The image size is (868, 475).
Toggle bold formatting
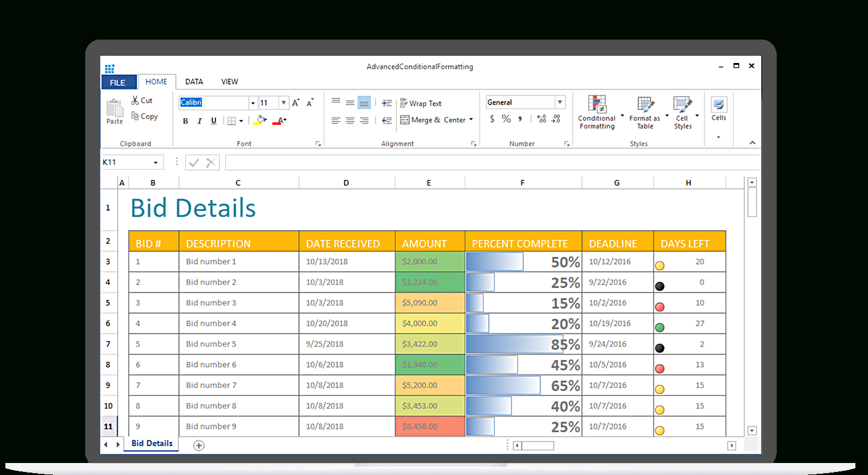pyautogui.click(x=185, y=121)
